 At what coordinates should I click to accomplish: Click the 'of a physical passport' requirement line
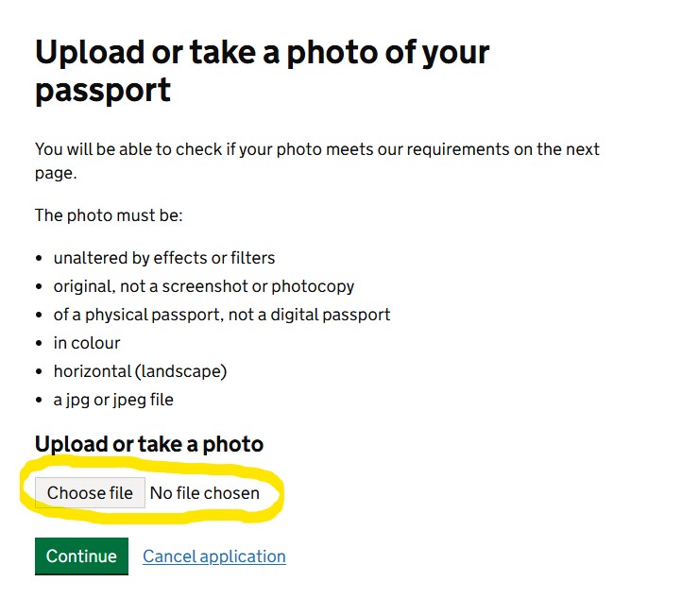click(x=221, y=315)
